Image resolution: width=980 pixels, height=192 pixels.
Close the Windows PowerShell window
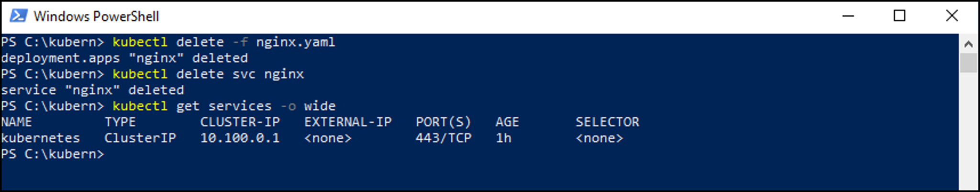[952, 16]
